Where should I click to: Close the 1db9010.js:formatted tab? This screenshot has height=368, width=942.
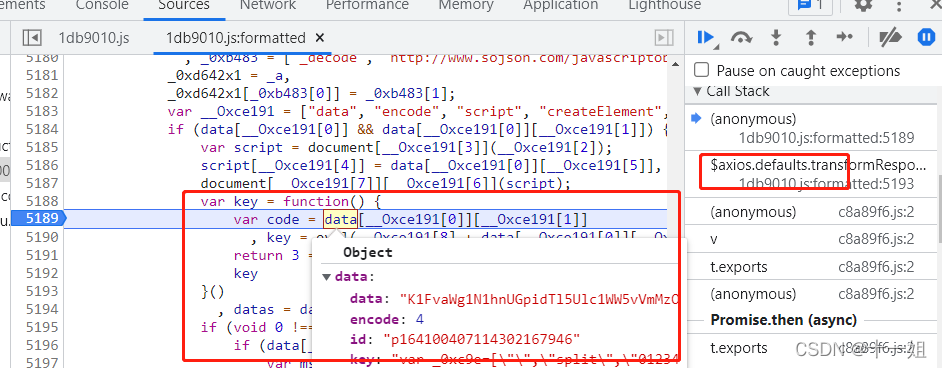click(x=320, y=38)
